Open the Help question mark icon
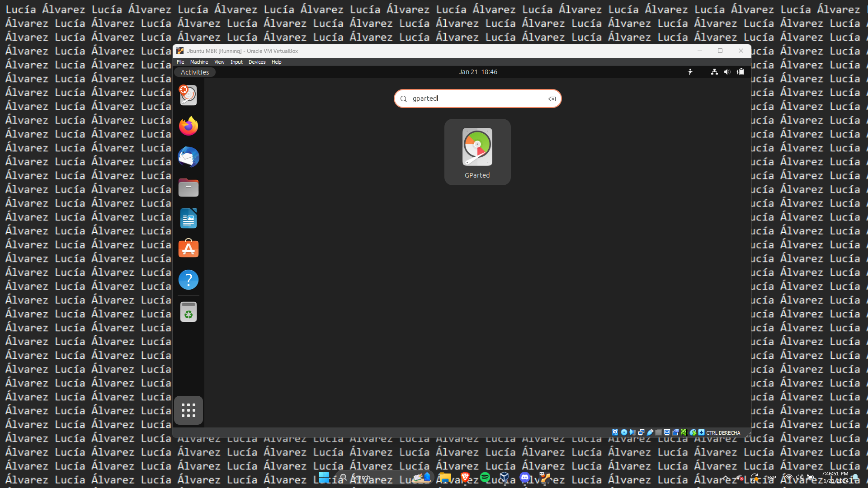The width and height of the screenshot is (868, 488). click(189, 280)
